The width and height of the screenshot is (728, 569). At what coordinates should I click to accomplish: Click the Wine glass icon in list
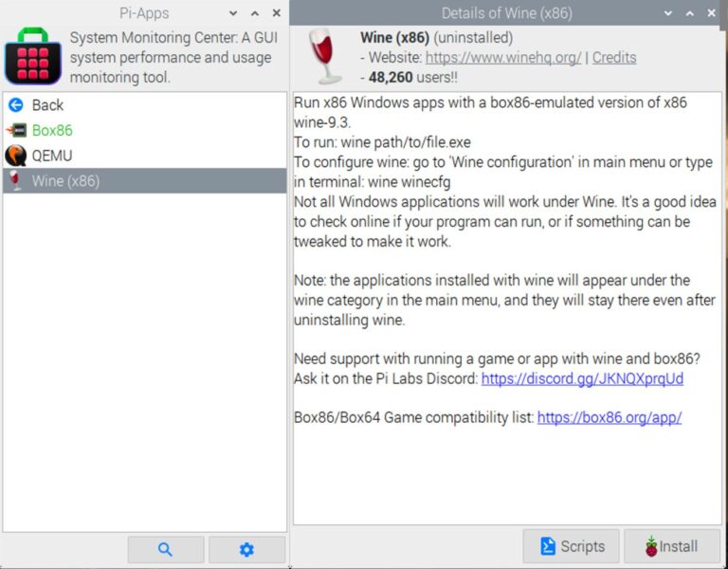click(x=15, y=181)
